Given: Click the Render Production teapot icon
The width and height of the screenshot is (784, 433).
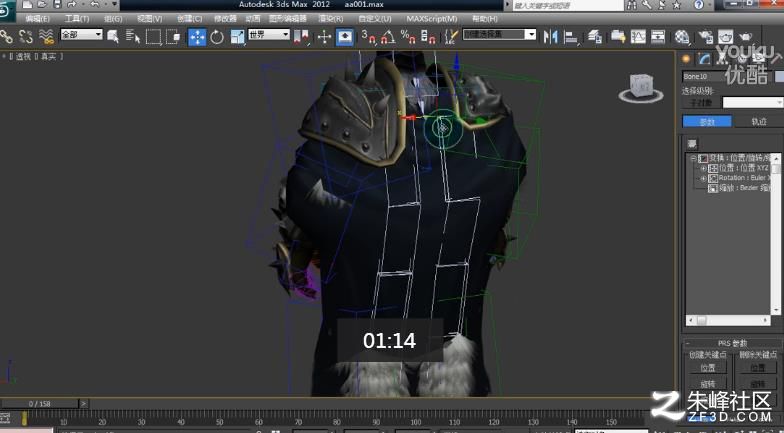Looking at the screenshot, I should 746,36.
